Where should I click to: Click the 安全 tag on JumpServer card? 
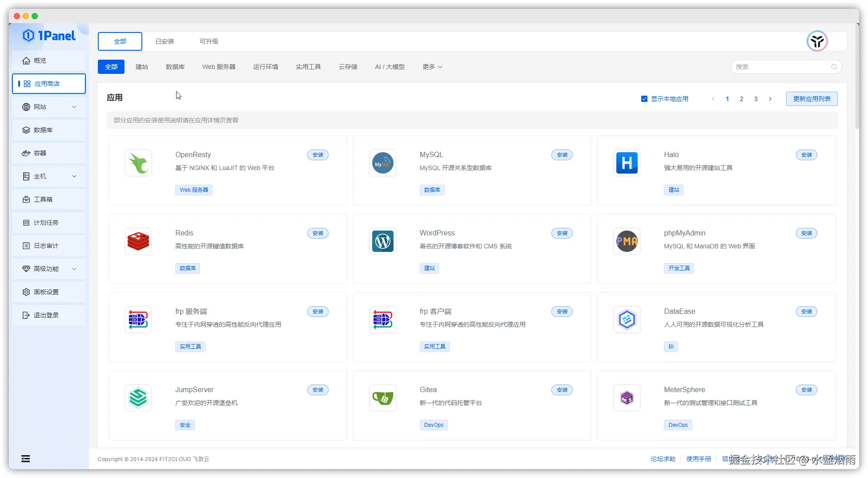(x=185, y=425)
